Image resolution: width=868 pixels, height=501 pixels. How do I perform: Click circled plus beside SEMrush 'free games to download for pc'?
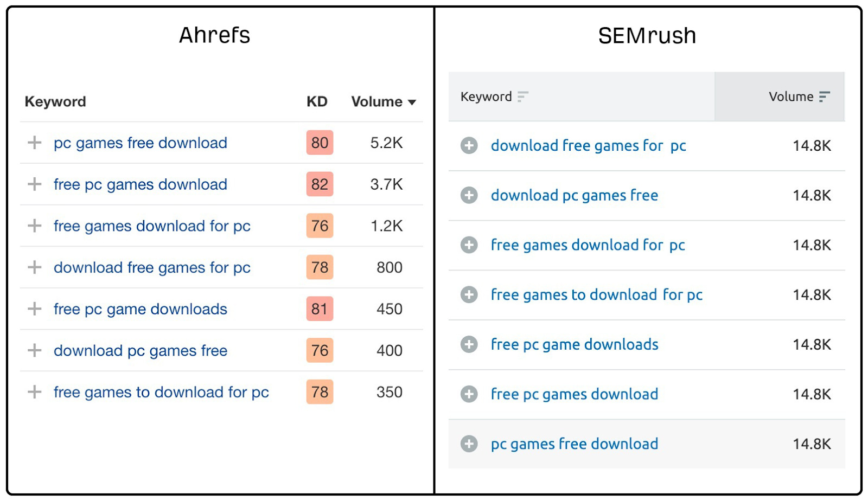[469, 294]
